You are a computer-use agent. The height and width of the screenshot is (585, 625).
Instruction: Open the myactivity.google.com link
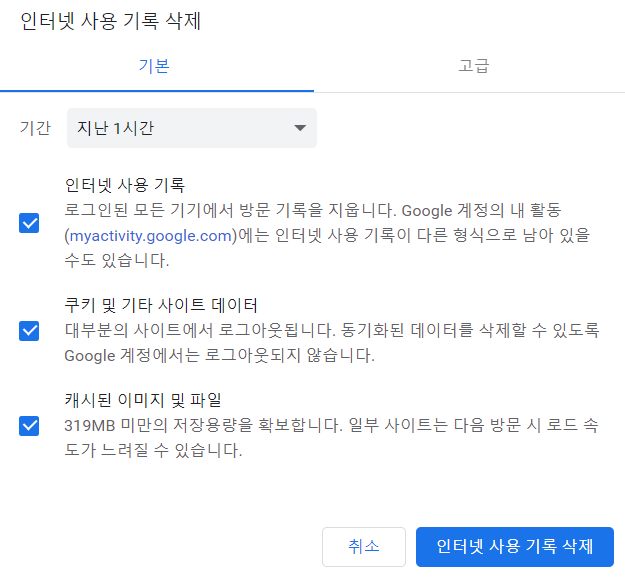(151, 236)
